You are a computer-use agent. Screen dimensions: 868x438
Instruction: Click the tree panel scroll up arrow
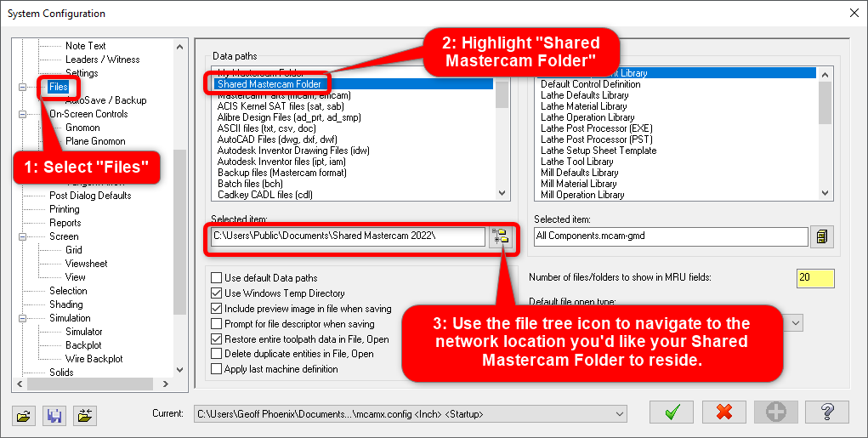point(179,47)
